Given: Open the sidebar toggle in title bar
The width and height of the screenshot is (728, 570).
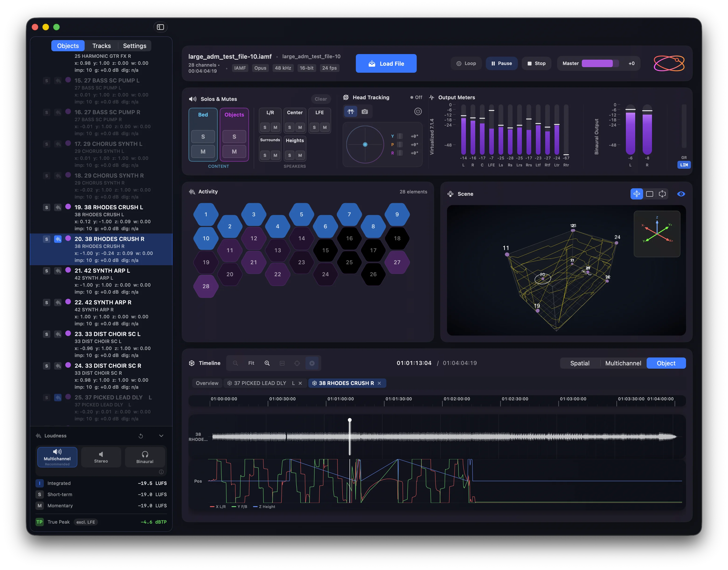Looking at the screenshot, I should pos(160,27).
